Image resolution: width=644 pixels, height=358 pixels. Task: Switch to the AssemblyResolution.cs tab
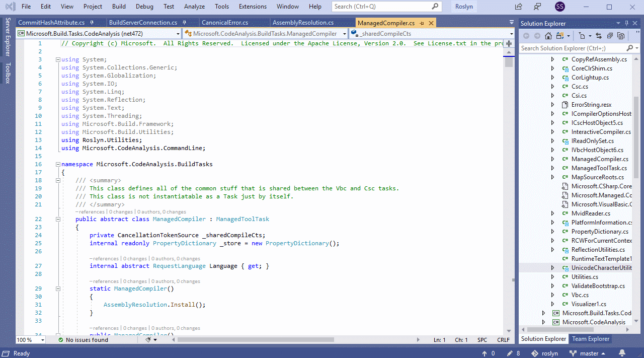[x=303, y=23]
